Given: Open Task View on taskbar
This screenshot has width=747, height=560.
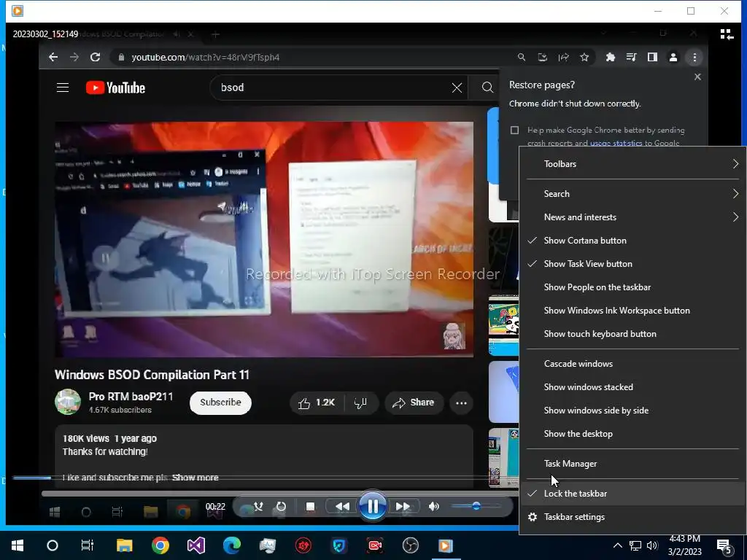Looking at the screenshot, I should point(88,545).
